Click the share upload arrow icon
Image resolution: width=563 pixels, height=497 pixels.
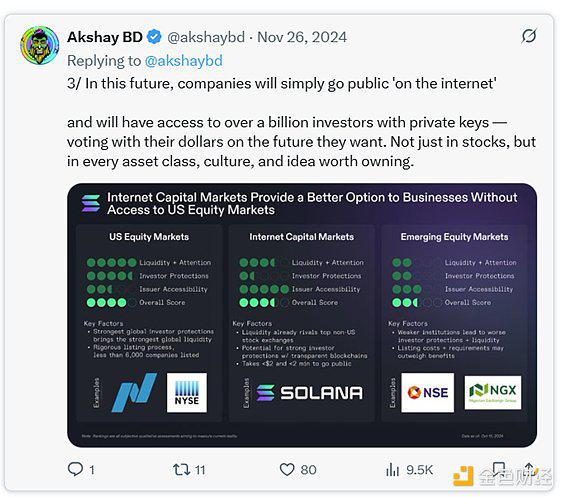tap(529, 468)
